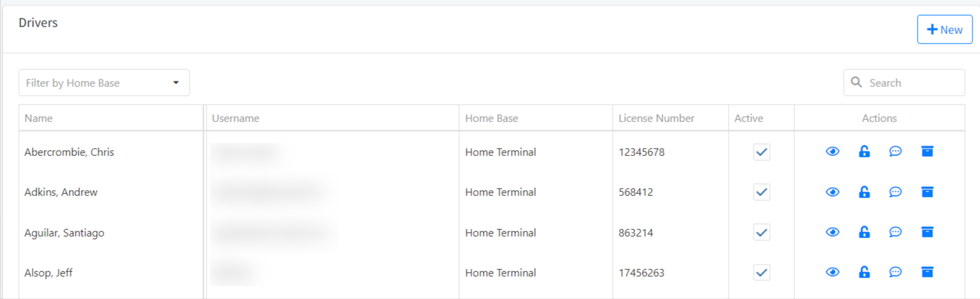Viewport: 980px width, 299px height.
Task: Focus the Search input field
Action: tap(904, 83)
